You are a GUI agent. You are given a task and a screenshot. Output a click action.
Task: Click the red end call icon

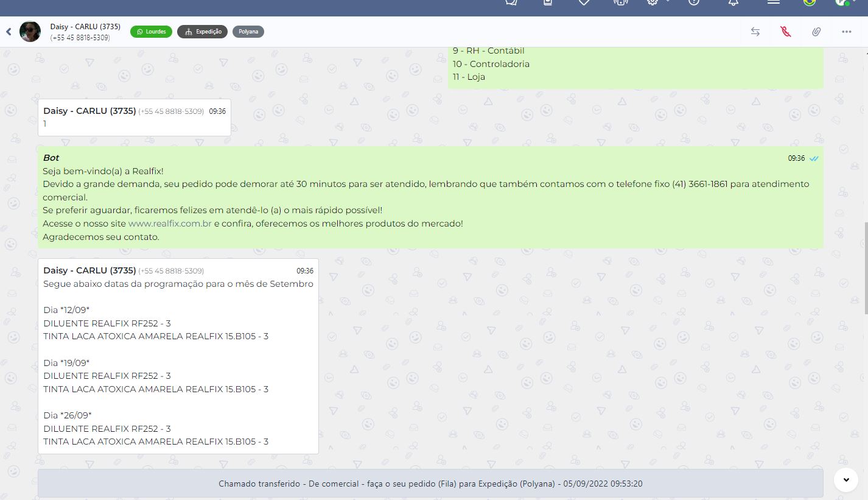tap(785, 32)
